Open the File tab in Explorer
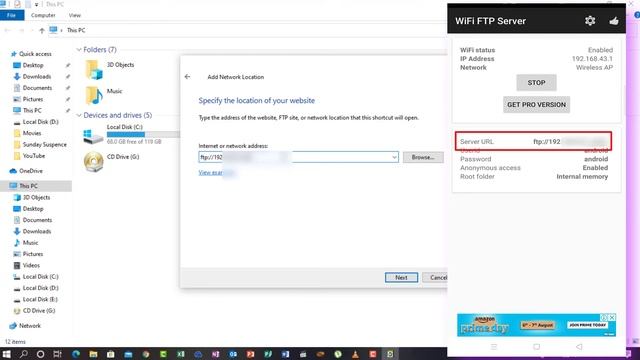Image resolution: width=640 pixels, height=360 pixels. point(12,15)
